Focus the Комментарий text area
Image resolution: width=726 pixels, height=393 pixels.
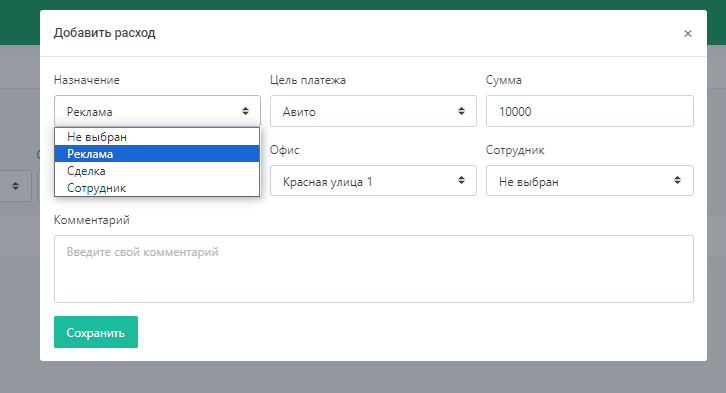pos(374,269)
